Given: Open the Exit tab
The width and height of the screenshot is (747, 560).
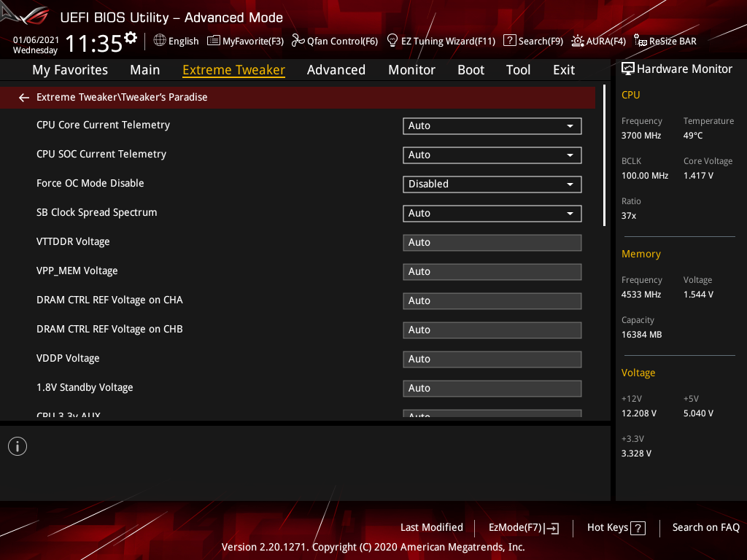Looking at the screenshot, I should click(564, 70).
